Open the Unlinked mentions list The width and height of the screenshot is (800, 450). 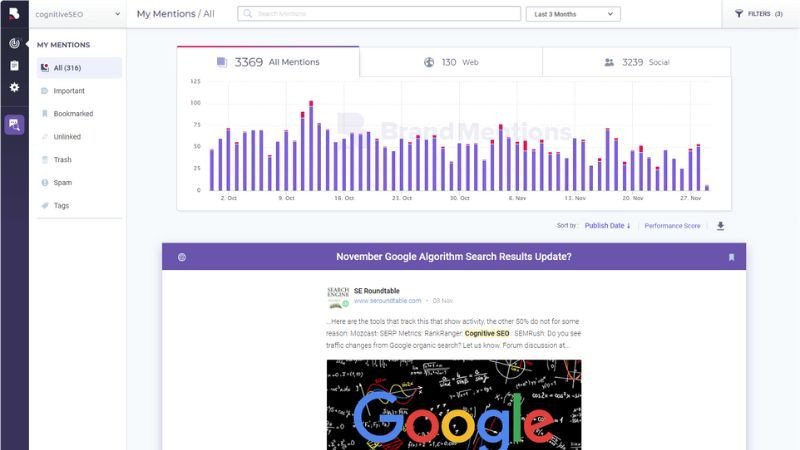pyautogui.click(x=67, y=137)
